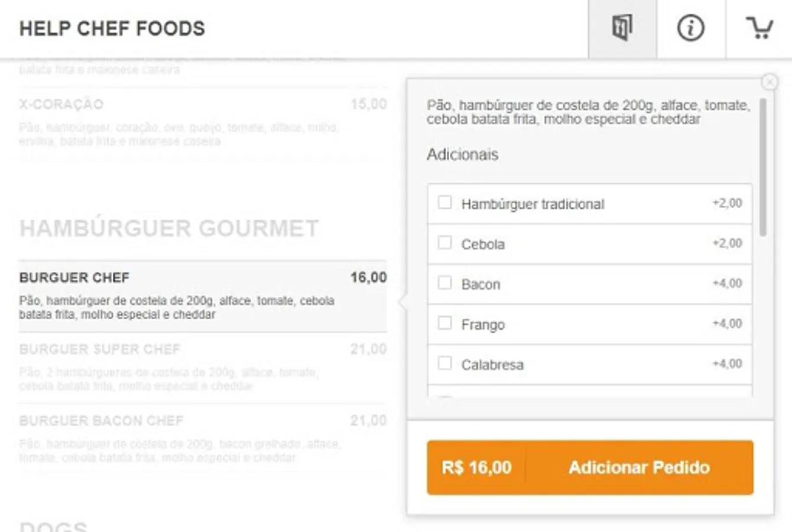Check the Hambúrguer tradicional additional
This screenshot has height=532, width=792.
(444, 203)
